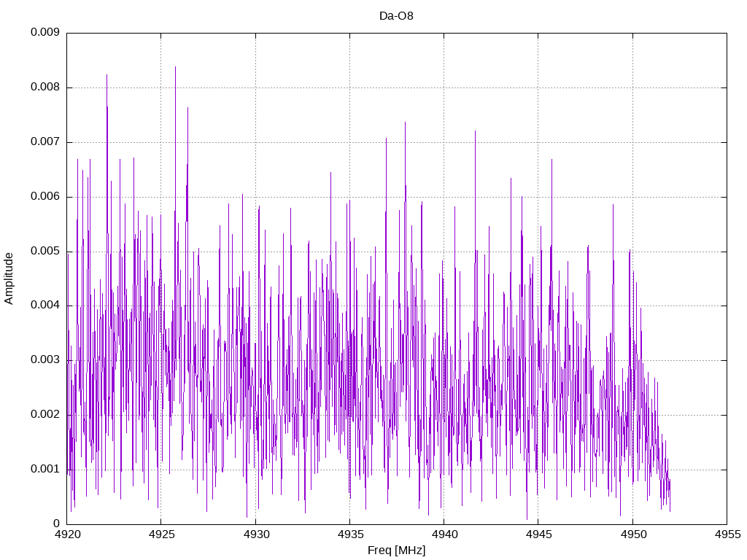Click the 0.008 y-axis tick label
This screenshot has width=747, height=560.
tap(45, 87)
